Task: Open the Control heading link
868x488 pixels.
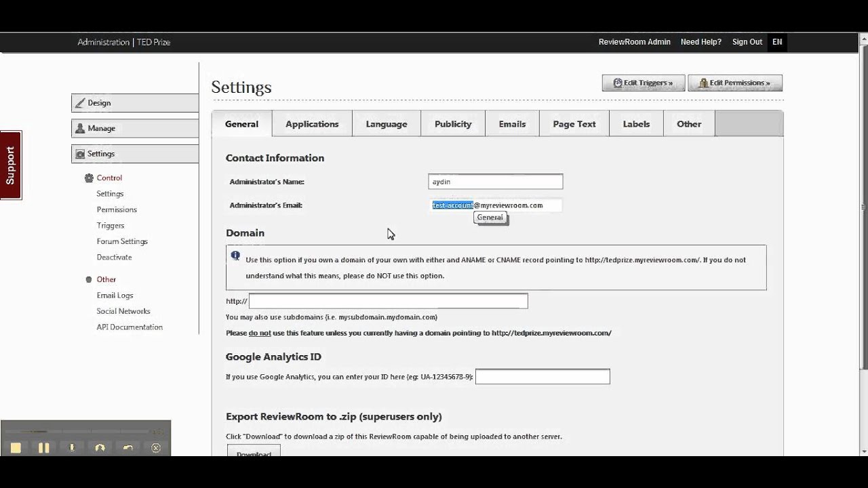Action: tap(109, 178)
